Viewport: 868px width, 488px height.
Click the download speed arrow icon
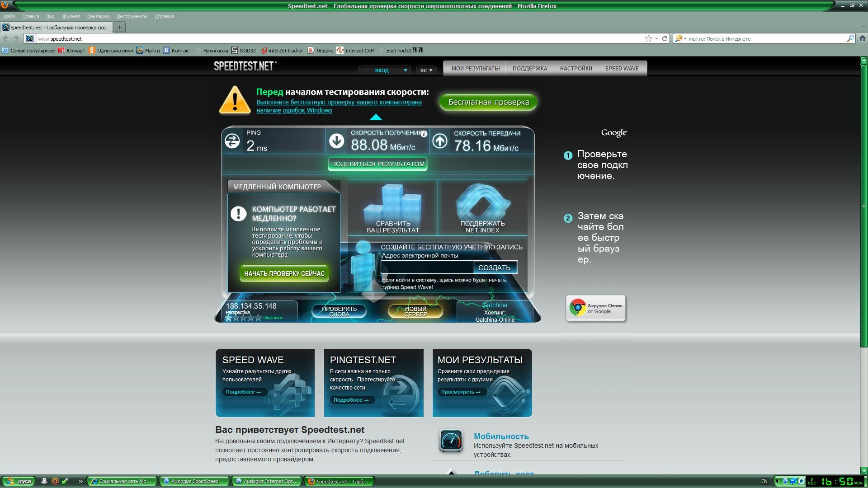click(336, 141)
